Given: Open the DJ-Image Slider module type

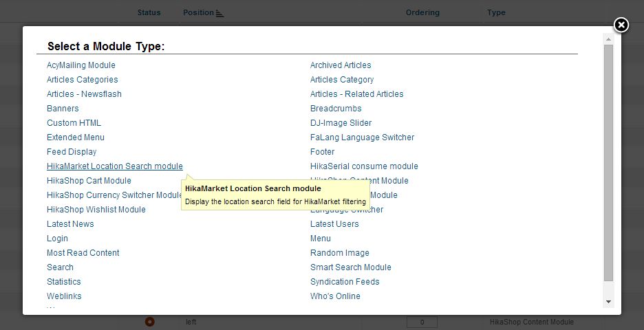Looking at the screenshot, I should tap(341, 123).
